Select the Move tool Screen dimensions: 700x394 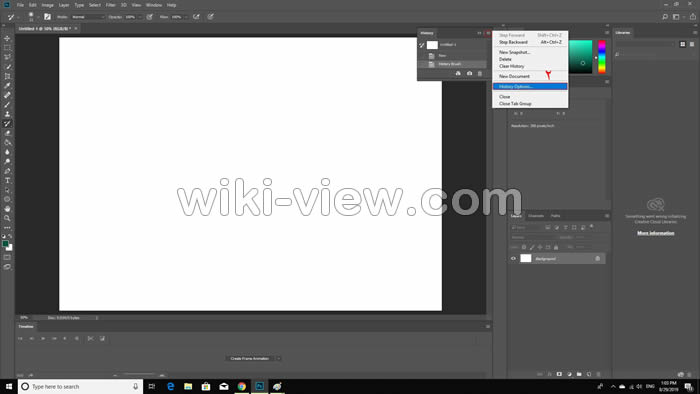pyautogui.click(x=7, y=38)
